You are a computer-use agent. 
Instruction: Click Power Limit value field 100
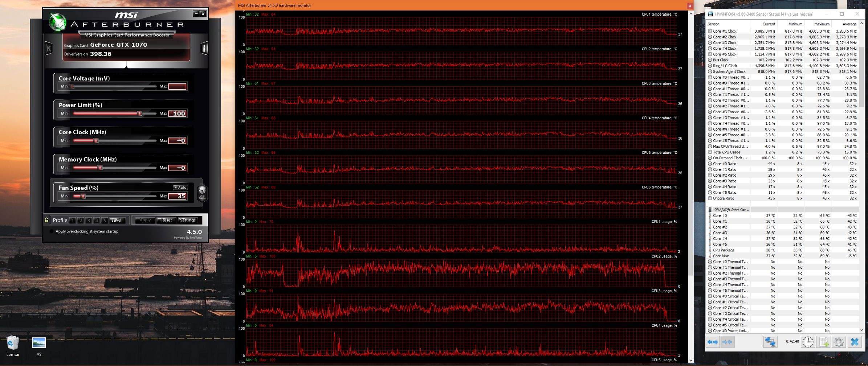[178, 114]
